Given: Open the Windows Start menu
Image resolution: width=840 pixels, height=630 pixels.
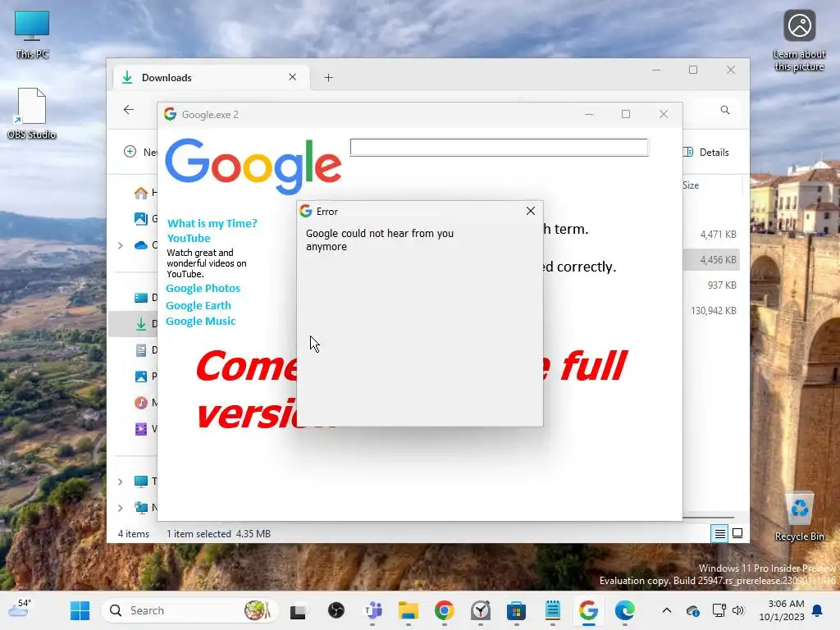Looking at the screenshot, I should click(80, 610).
